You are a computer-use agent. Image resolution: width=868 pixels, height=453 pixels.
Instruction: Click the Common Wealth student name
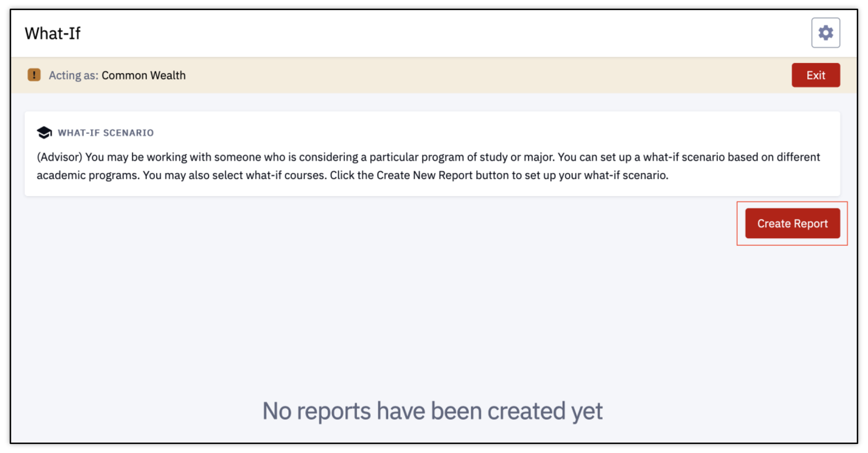[x=144, y=75]
